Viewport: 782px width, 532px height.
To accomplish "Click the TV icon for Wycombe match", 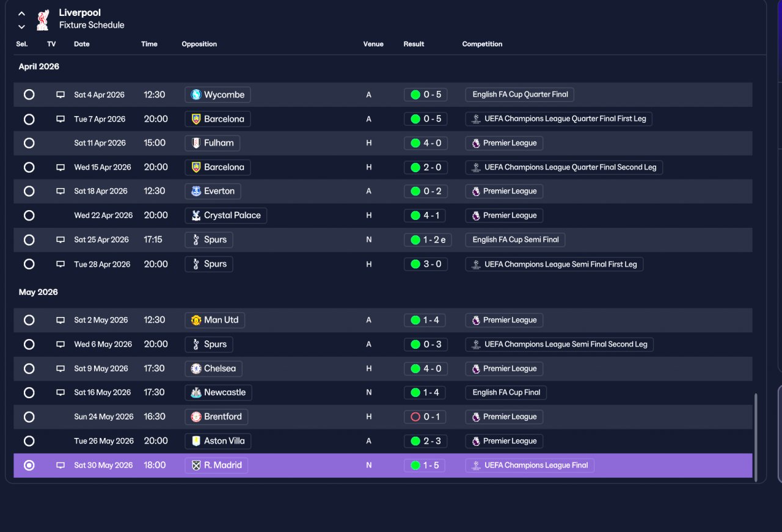I will point(60,95).
